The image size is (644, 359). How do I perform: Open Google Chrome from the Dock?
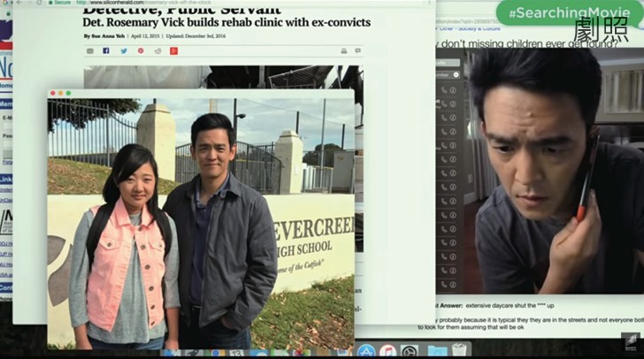[x=215, y=353]
